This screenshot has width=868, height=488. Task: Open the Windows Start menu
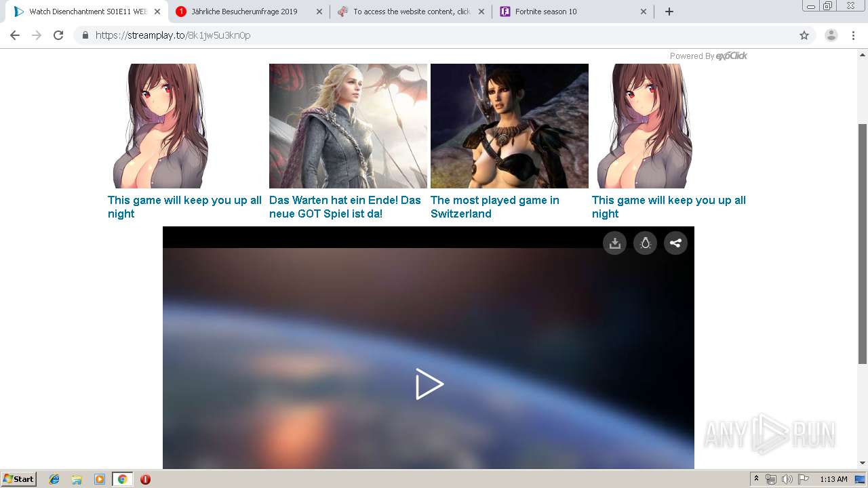pyautogui.click(x=19, y=479)
